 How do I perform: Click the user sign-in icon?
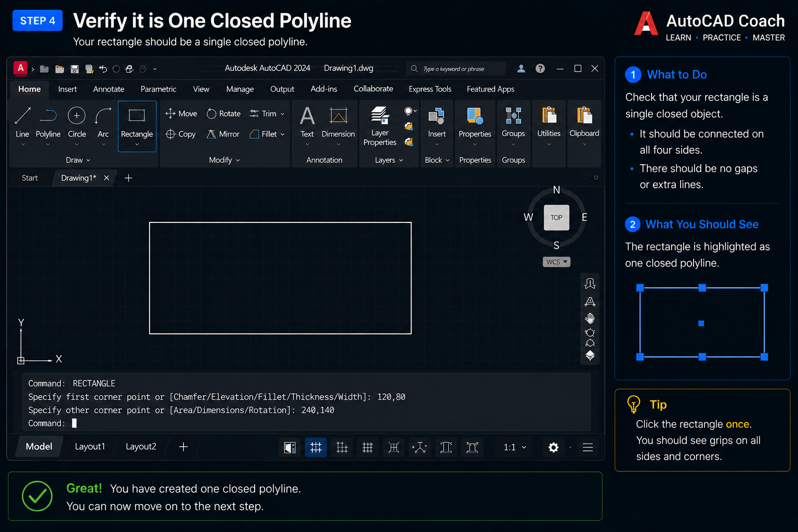click(x=521, y=69)
